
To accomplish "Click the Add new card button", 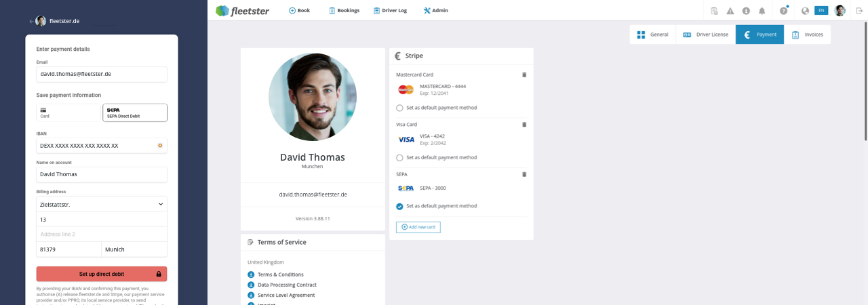I will tap(418, 227).
